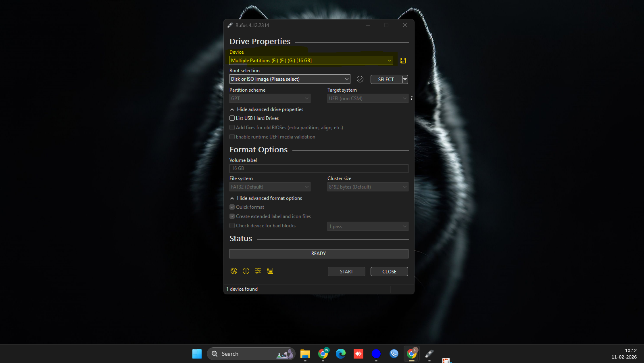Click the '1 device found' status text
The width and height of the screenshot is (644, 363).
point(242,289)
